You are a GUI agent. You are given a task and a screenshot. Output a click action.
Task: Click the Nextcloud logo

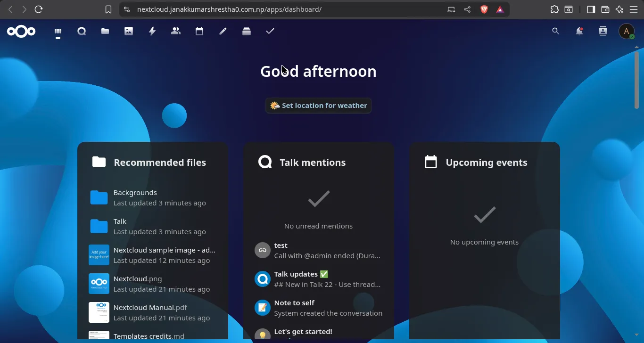pos(21,31)
